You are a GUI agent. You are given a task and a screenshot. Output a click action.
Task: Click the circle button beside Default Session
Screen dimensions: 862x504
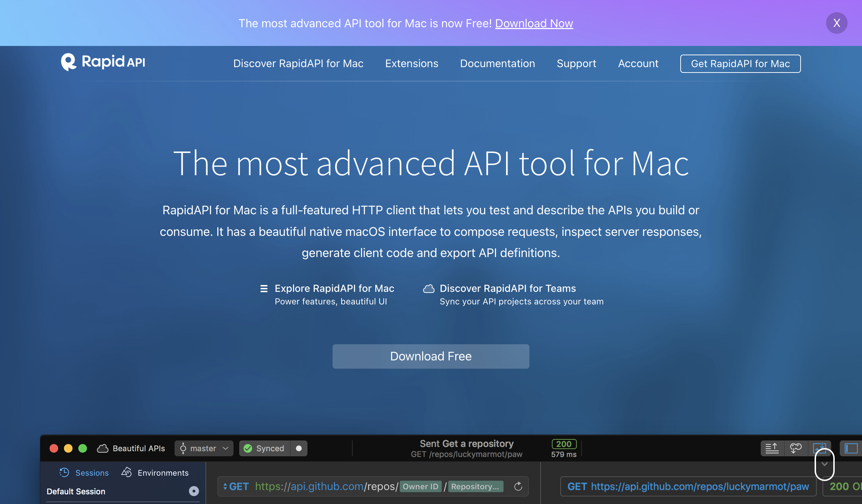(x=194, y=491)
